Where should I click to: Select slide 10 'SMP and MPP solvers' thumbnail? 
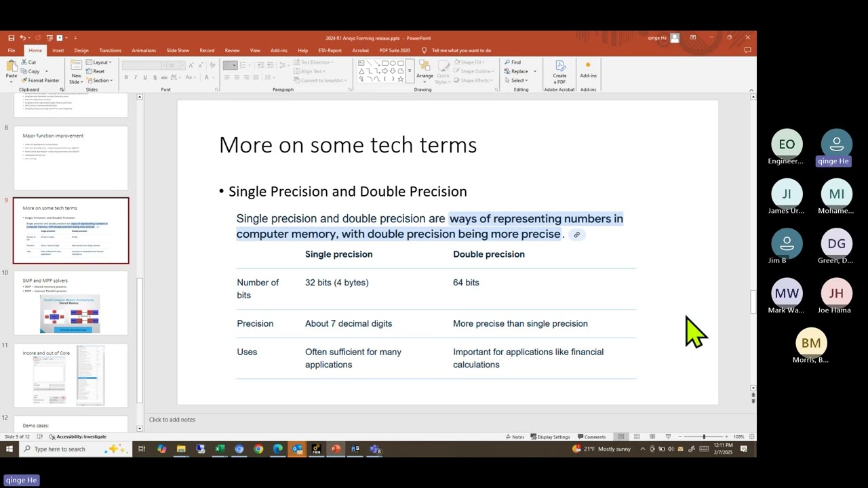[x=71, y=303]
